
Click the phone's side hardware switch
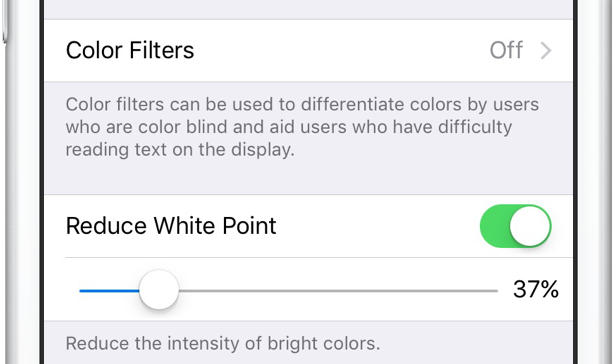point(4,20)
